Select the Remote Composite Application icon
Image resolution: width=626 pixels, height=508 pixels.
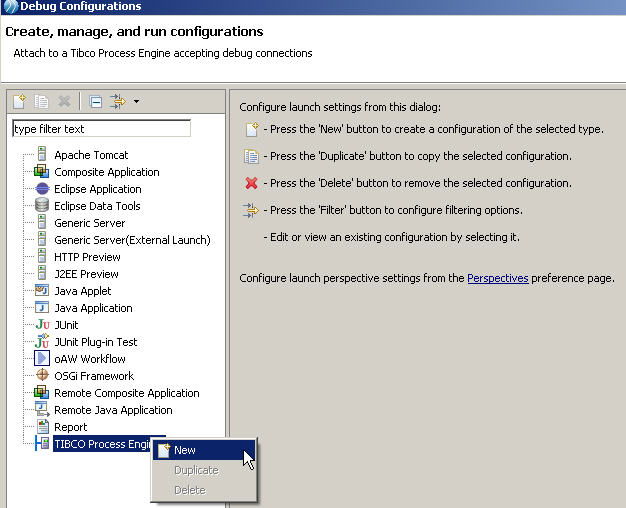pyautogui.click(x=42, y=393)
